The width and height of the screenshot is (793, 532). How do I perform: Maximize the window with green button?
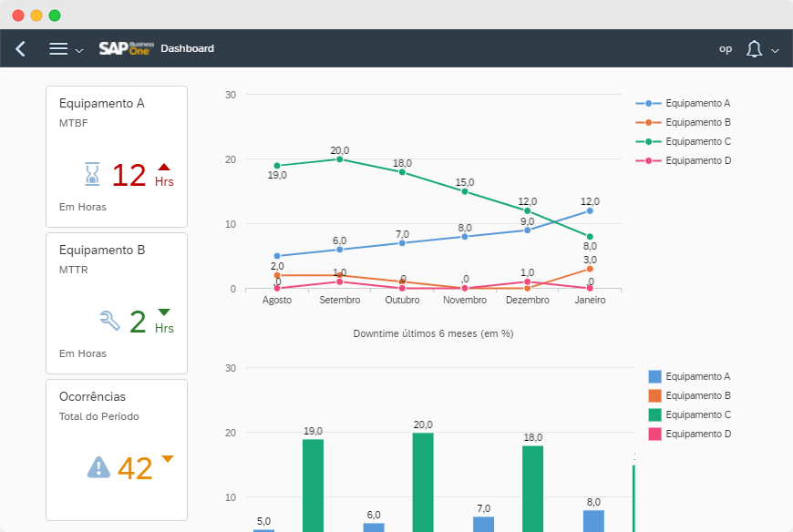click(x=55, y=15)
